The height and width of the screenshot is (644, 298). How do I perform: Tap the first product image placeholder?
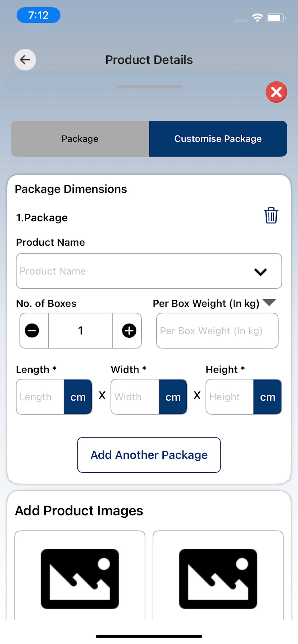point(80,575)
